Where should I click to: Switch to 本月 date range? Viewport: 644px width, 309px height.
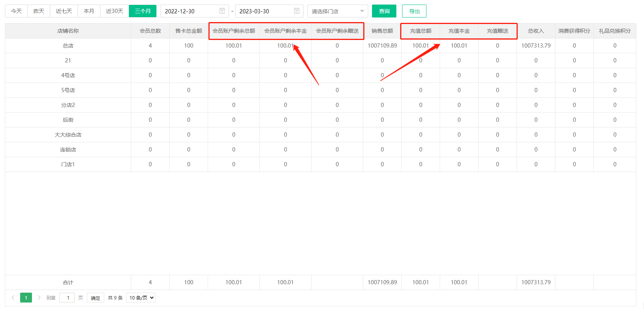89,11
